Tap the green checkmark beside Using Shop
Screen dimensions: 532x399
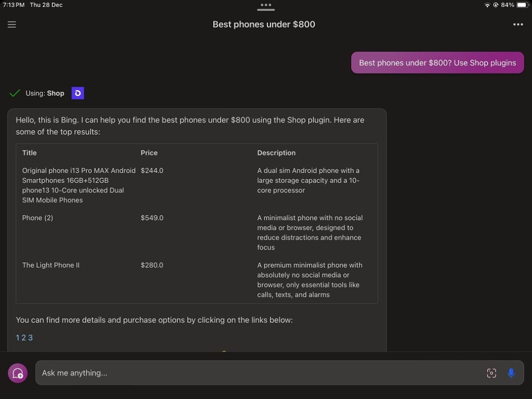(x=15, y=93)
